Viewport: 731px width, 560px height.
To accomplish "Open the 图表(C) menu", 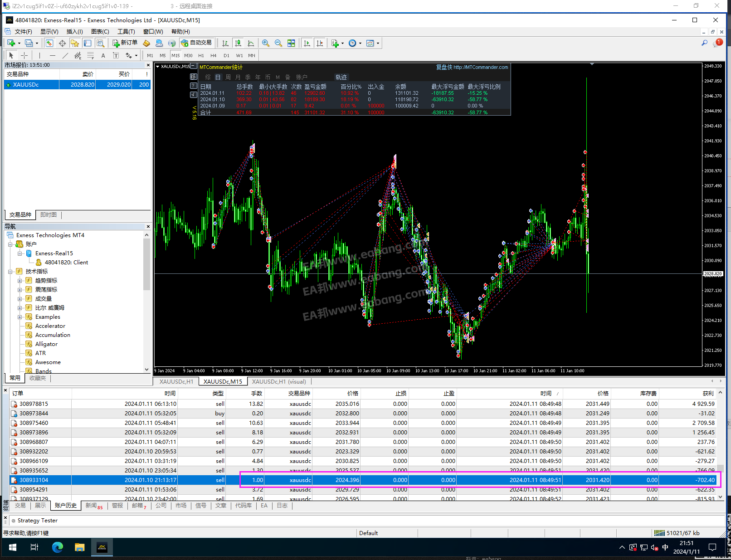I will 100,31.
